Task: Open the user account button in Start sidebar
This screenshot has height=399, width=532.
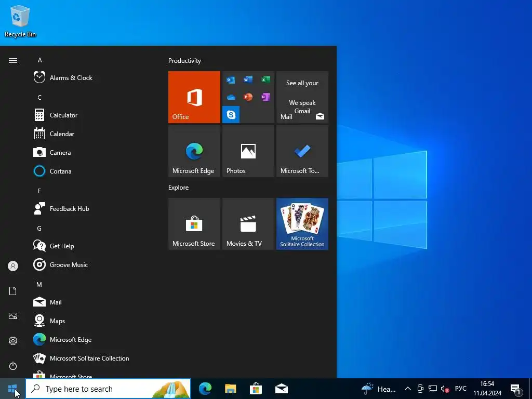Action: pos(13,266)
